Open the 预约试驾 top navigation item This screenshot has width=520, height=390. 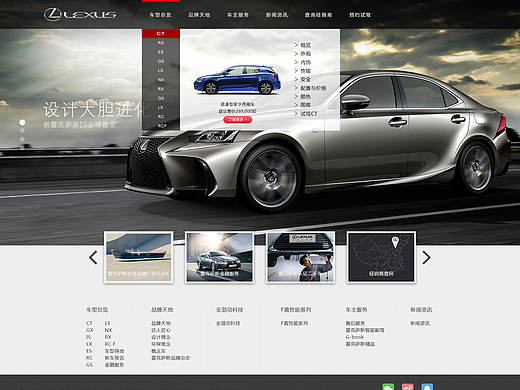[360, 15]
